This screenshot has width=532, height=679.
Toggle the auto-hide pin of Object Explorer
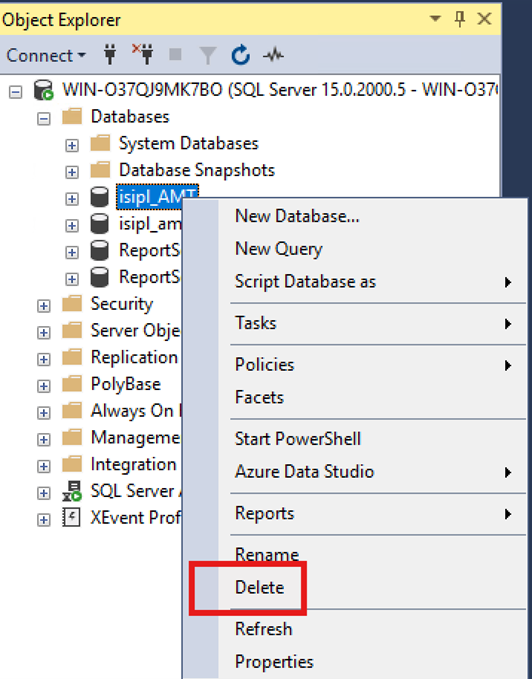click(x=460, y=19)
